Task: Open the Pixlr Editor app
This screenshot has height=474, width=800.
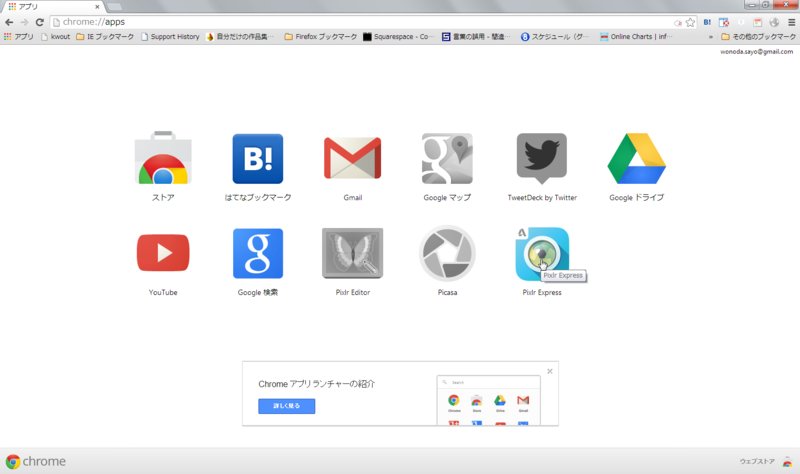Action: pos(353,253)
